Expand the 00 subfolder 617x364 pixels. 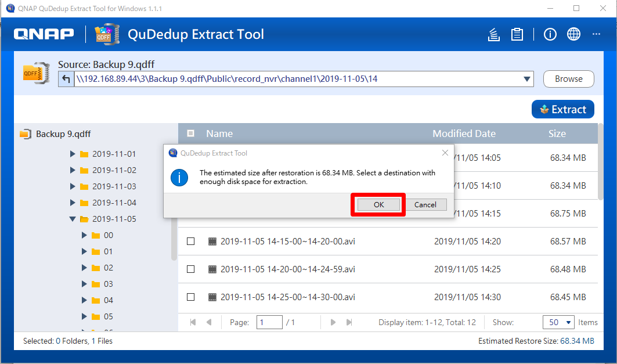(x=84, y=235)
